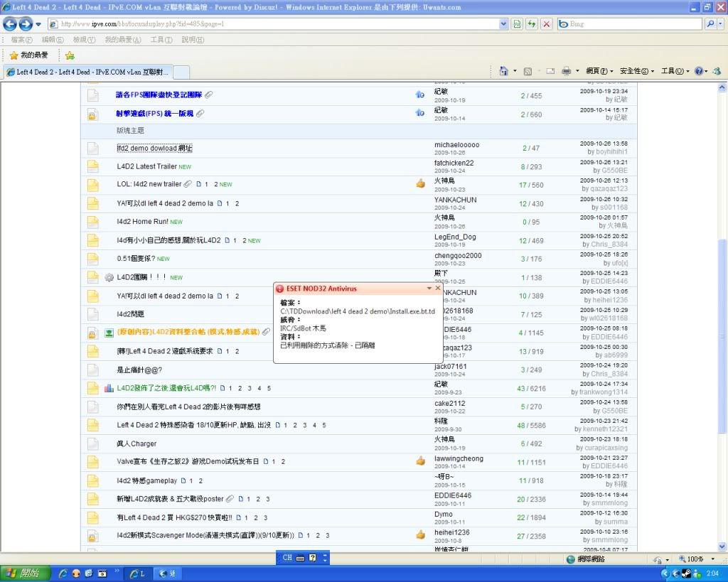
Task: Click the Refresh page icon
Action: (x=532, y=23)
